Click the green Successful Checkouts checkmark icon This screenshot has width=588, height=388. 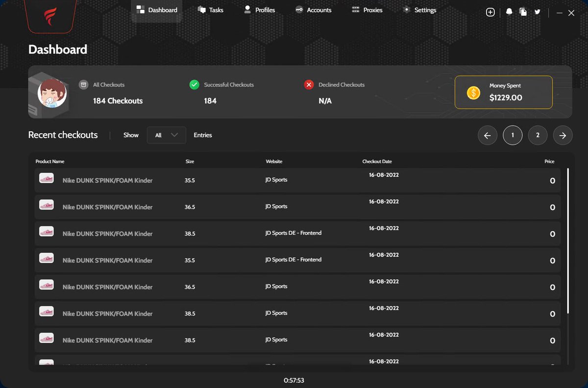click(x=194, y=85)
